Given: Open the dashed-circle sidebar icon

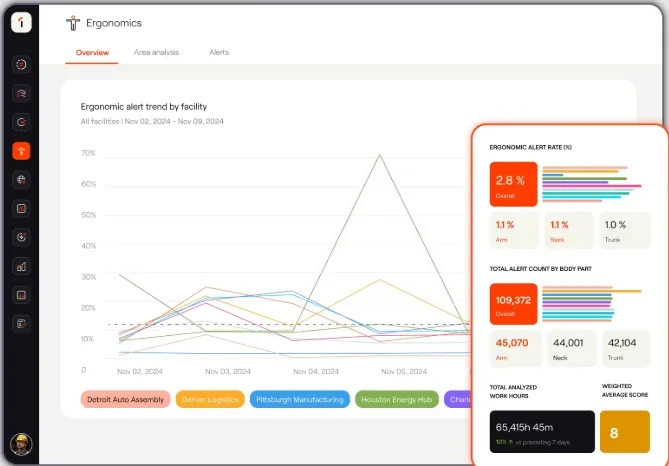Looking at the screenshot, I should (x=21, y=64).
